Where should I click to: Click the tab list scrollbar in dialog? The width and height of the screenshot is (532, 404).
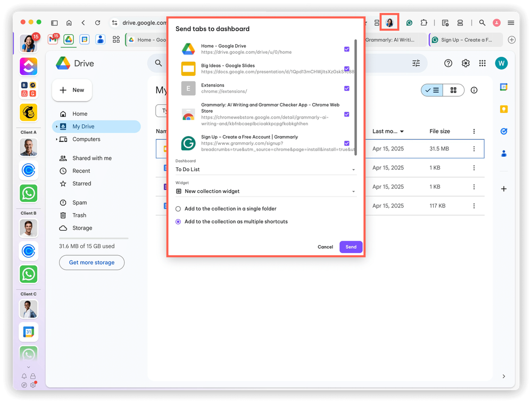pos(355,98)
